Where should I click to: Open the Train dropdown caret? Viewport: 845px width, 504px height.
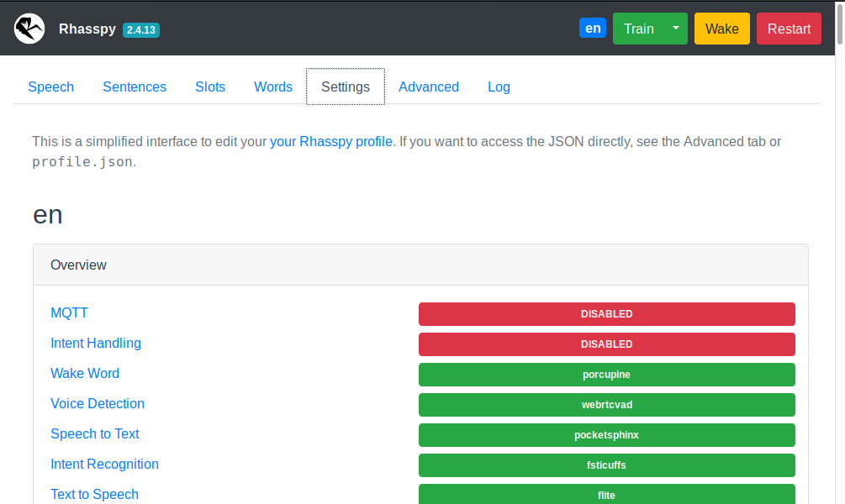[676, 29]
